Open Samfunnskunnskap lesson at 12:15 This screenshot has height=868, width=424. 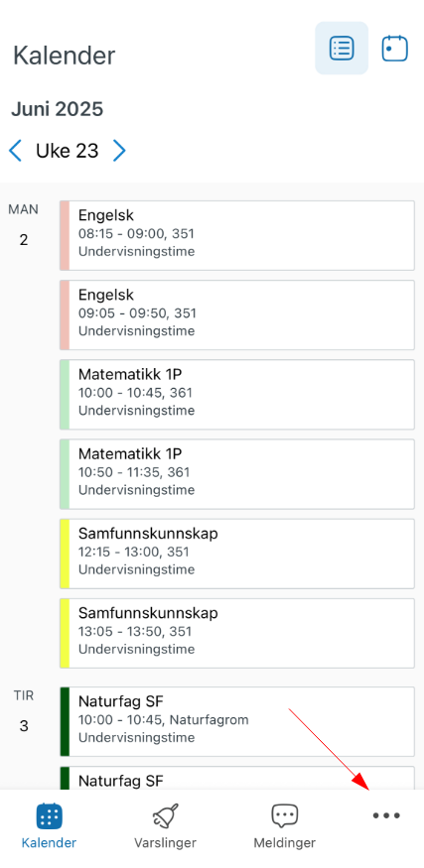[237, 554]
